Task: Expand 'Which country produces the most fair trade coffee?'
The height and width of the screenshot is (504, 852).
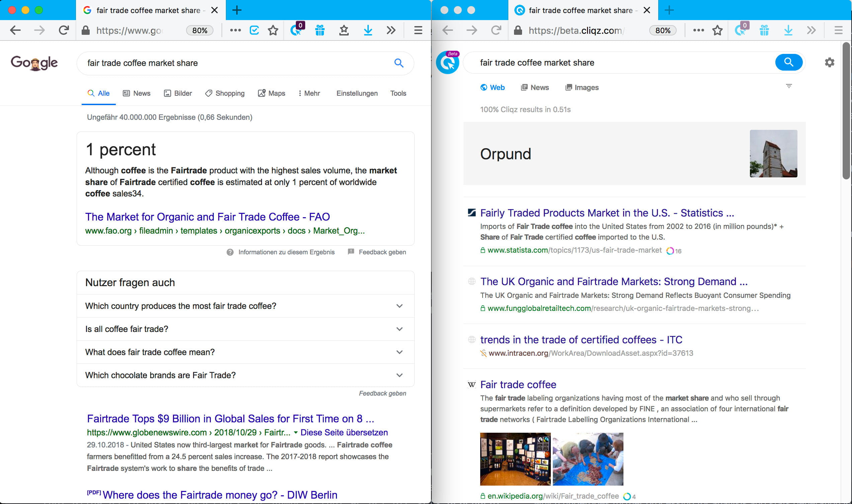Action: coord(246,306)
